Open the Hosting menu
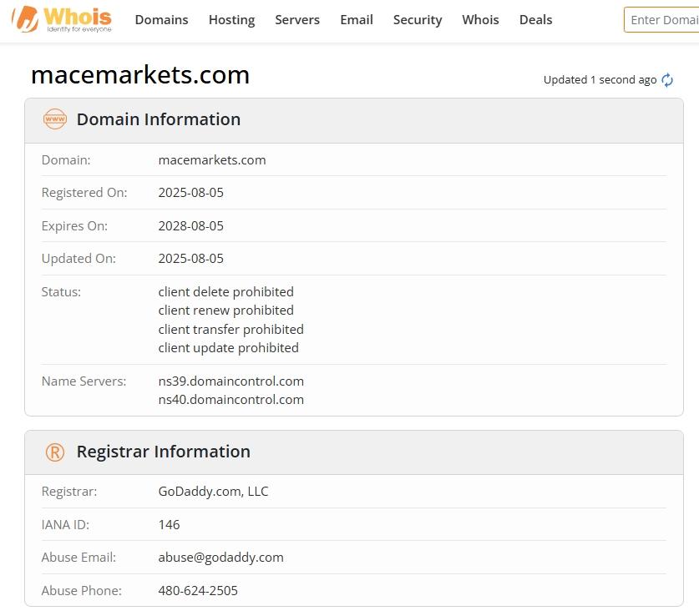Image resolution: width=699 pixels, height=616 pixels. 232,19
